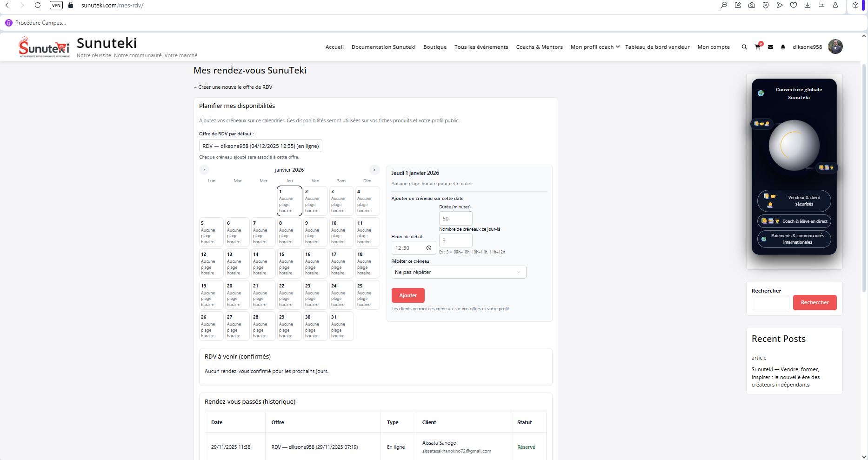Click the 'Durée (minutes)' input field

[x=455, y=219]
